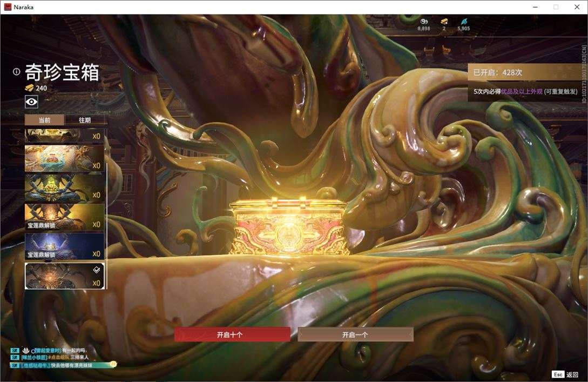Switch to the 往期 tab
588x382 pixels.
(x=85, y=120)
